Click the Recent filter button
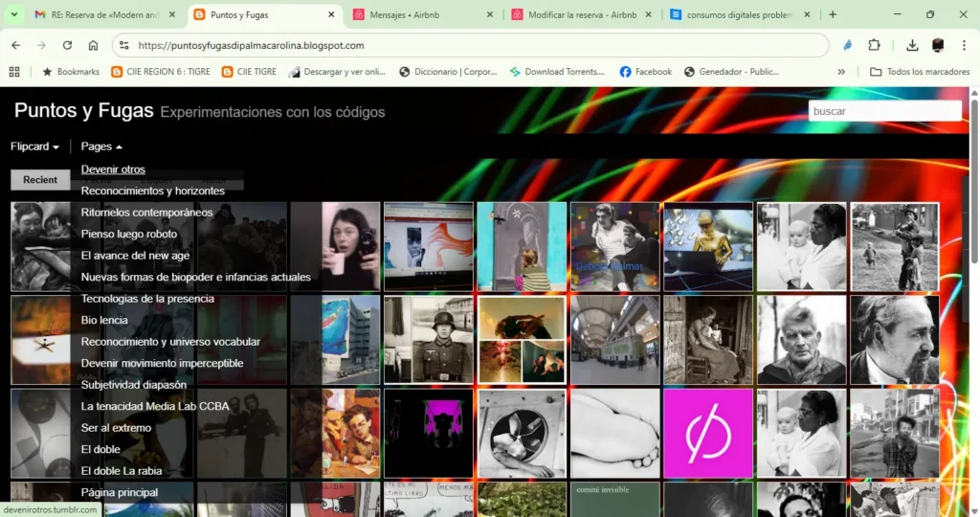This screenshot has width=980, height=517. (x=40, y=179)
